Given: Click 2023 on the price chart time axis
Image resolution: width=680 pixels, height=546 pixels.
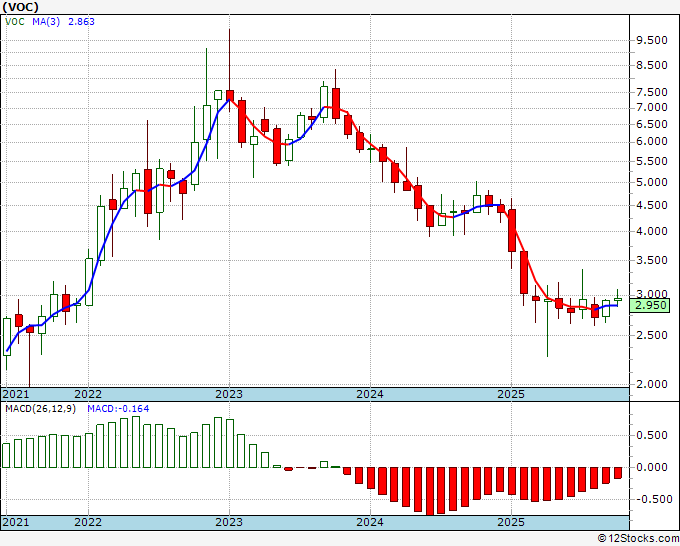Looking at the screenshot, I should tap(229, 394).
